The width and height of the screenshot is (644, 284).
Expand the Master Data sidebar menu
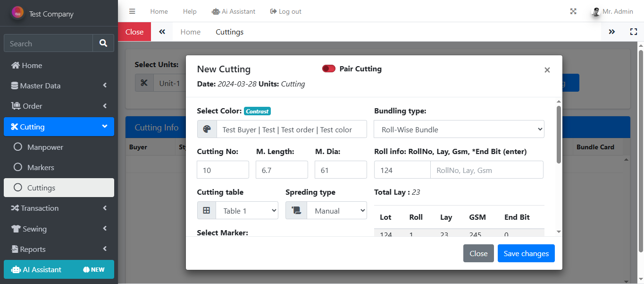59,86
